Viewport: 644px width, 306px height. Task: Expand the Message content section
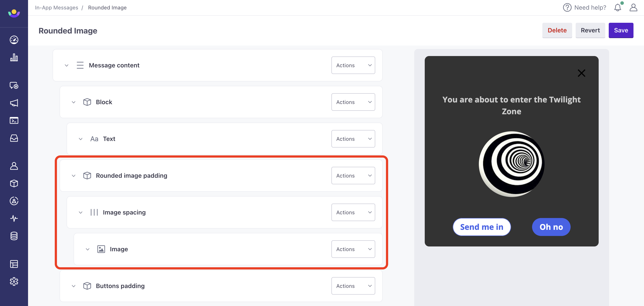[67, 65]
